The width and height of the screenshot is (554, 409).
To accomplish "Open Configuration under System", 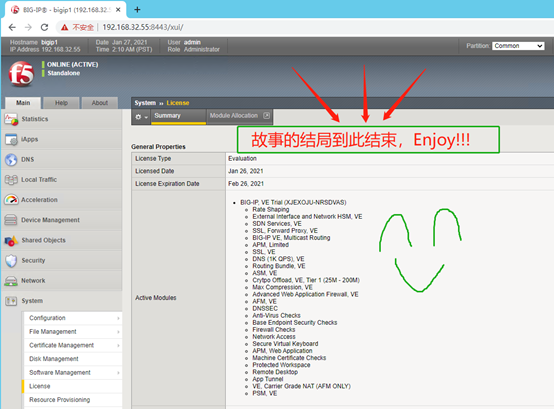I will [x=72, y=318].
